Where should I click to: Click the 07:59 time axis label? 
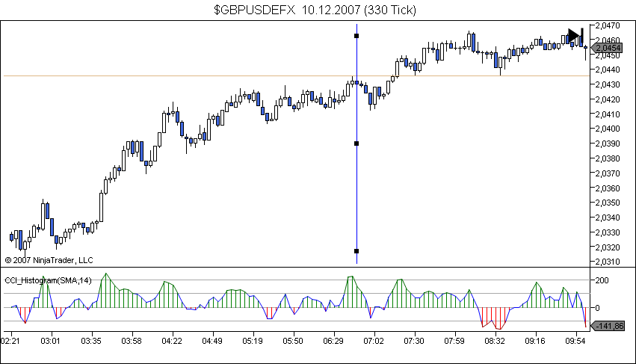454,341
